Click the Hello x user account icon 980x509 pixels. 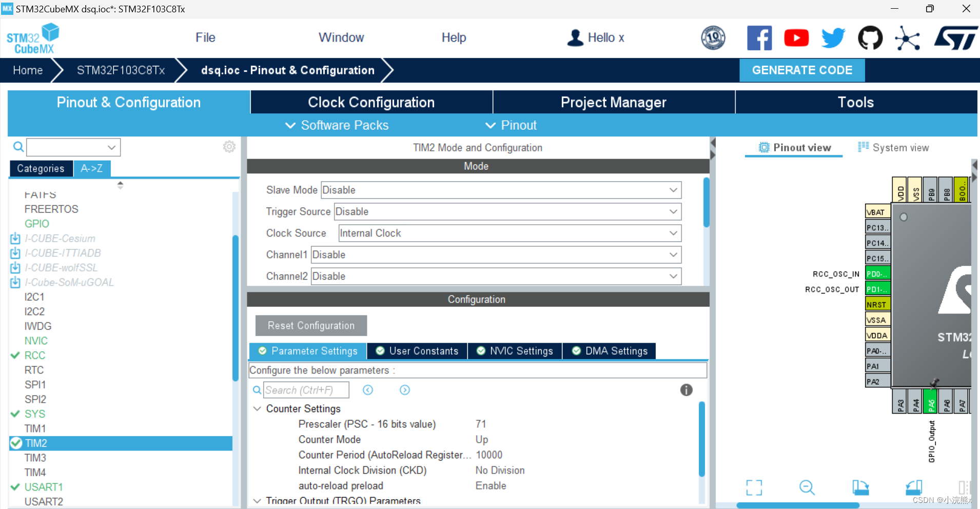pos(575,37)
